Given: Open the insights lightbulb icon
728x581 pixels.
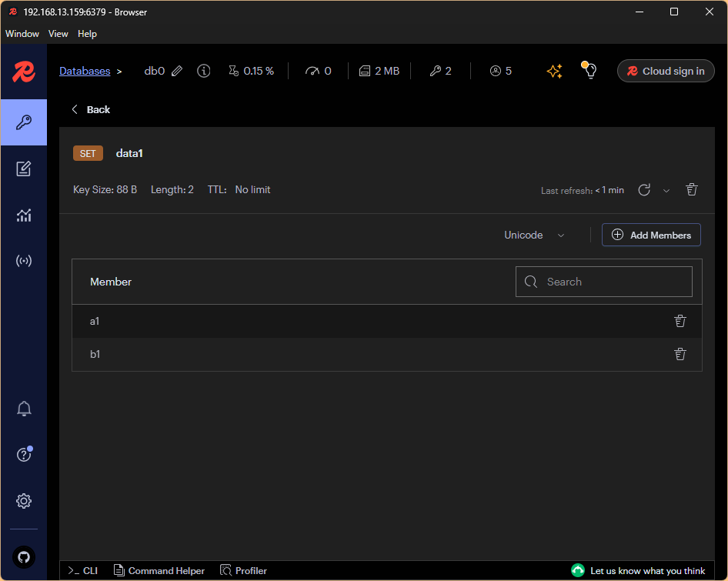Looking at the screenshot, I should click(x=589, y=71).
